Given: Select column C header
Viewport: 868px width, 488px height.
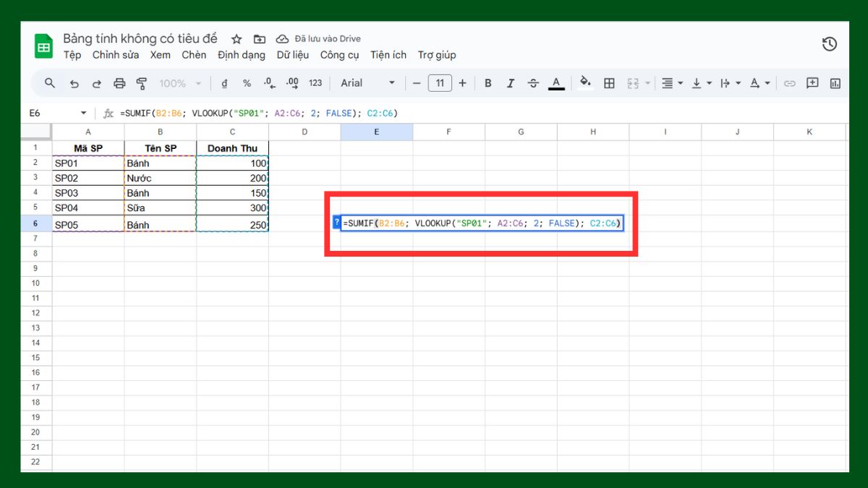Looking at the screenshot, I should click(x=232, y=132).
